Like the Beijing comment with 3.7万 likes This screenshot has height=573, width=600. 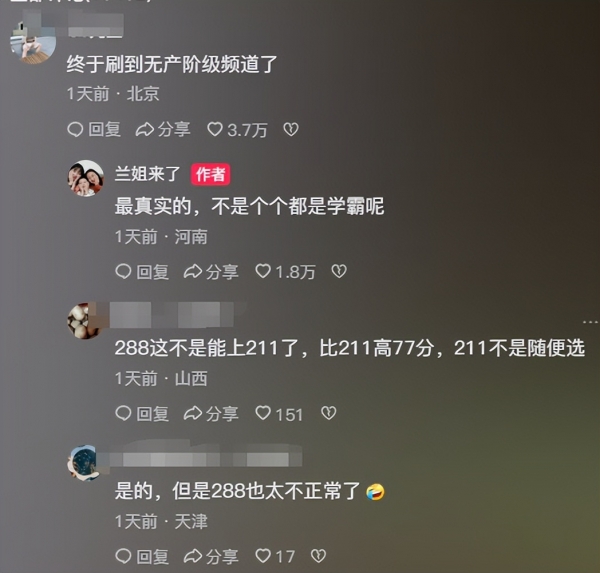[x=237, y=130]
